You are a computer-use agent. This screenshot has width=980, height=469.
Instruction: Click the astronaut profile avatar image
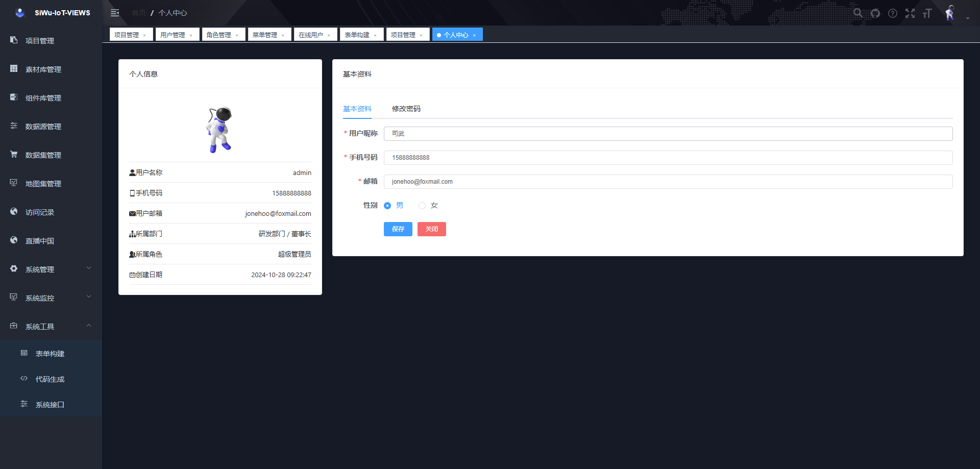(x=219, y=130)
